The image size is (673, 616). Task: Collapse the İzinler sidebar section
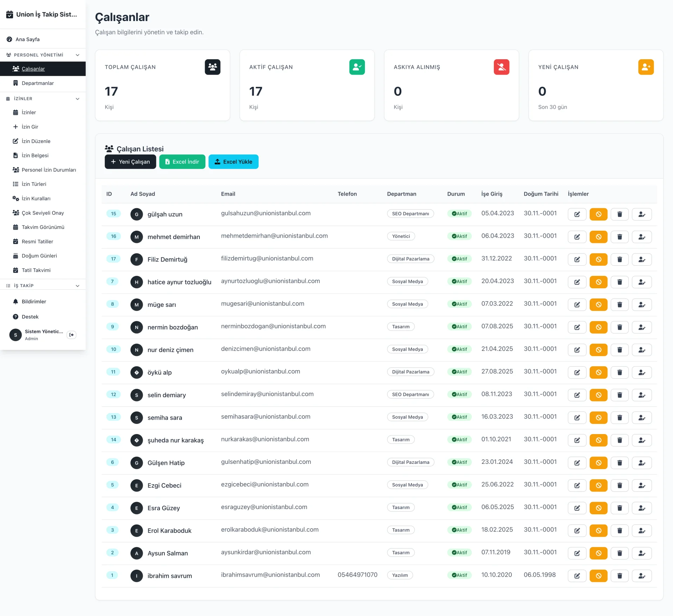77,99
